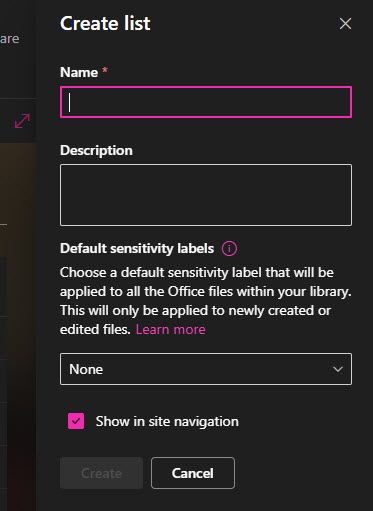Open the Default sensitivity labels info icon
This screenshot has height=511, width=373.
point(229,249)
